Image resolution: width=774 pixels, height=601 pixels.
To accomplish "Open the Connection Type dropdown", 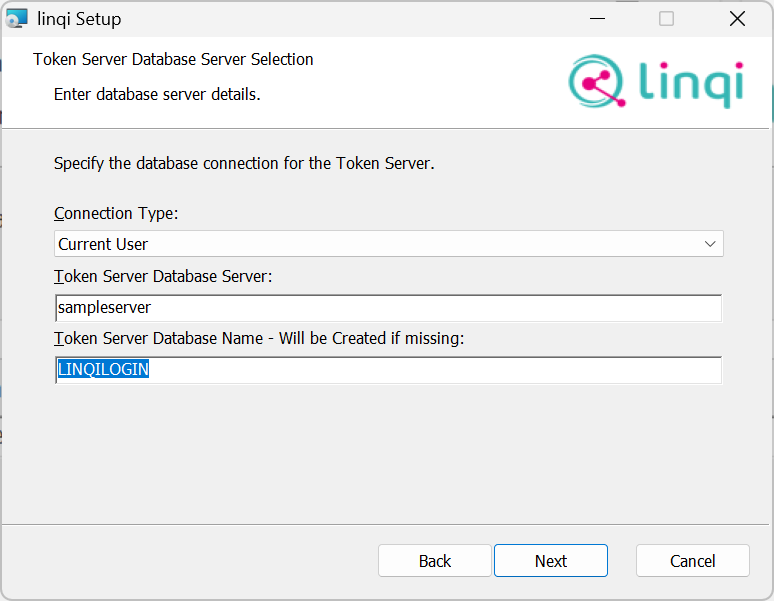I will point(388,244).
